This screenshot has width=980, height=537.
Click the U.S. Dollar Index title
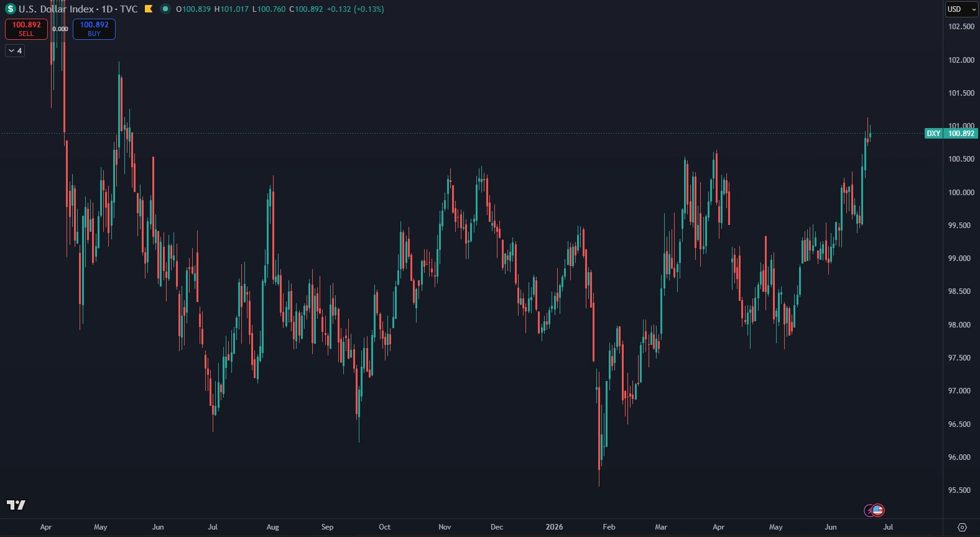(56, 9)
